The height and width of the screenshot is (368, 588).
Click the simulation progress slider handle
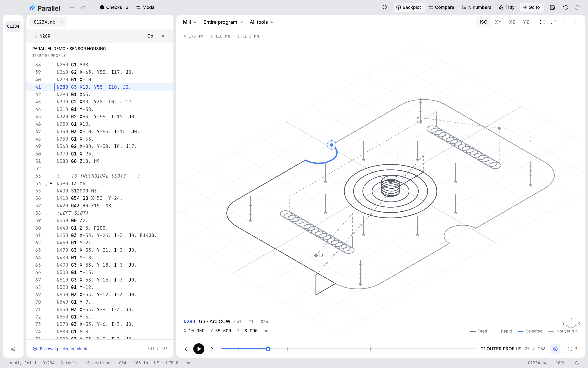click(268, 349)
